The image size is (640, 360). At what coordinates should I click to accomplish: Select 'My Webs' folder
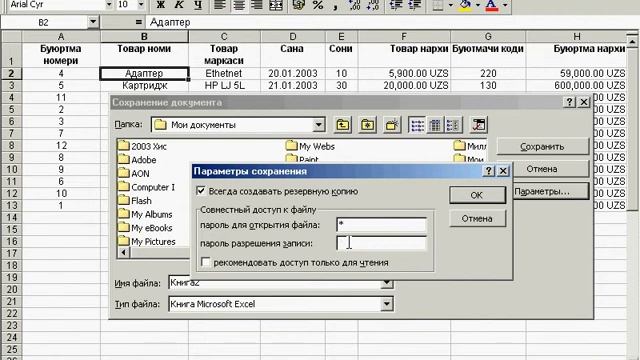tap(310, 146)
